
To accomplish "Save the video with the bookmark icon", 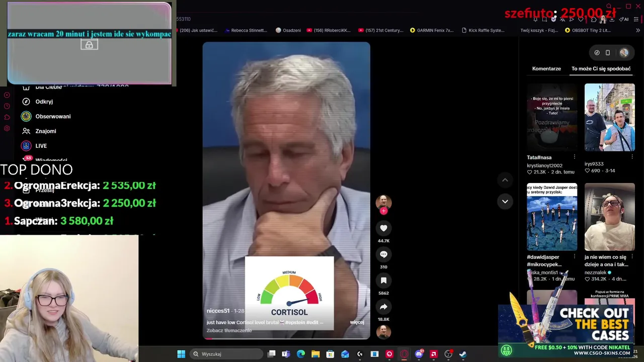I will click(x=383, y=281).
